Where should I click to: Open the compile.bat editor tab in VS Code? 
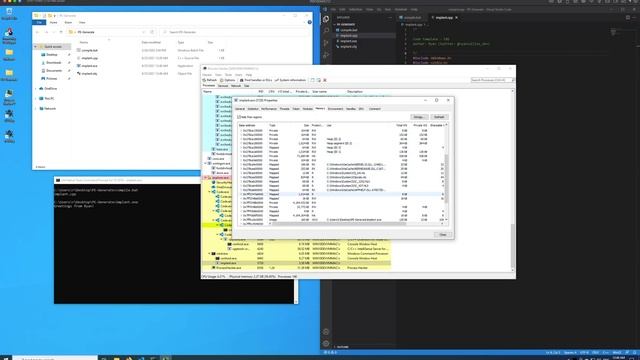click(x=412, y=18)
